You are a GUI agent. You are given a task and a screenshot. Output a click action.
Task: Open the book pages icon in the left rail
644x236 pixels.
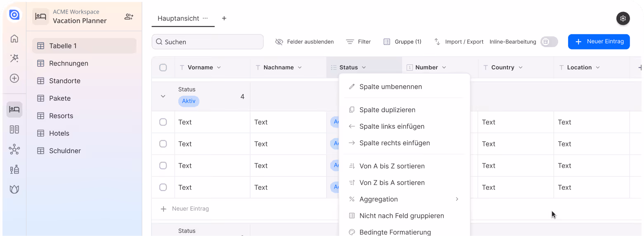click(x=14, y=130)
